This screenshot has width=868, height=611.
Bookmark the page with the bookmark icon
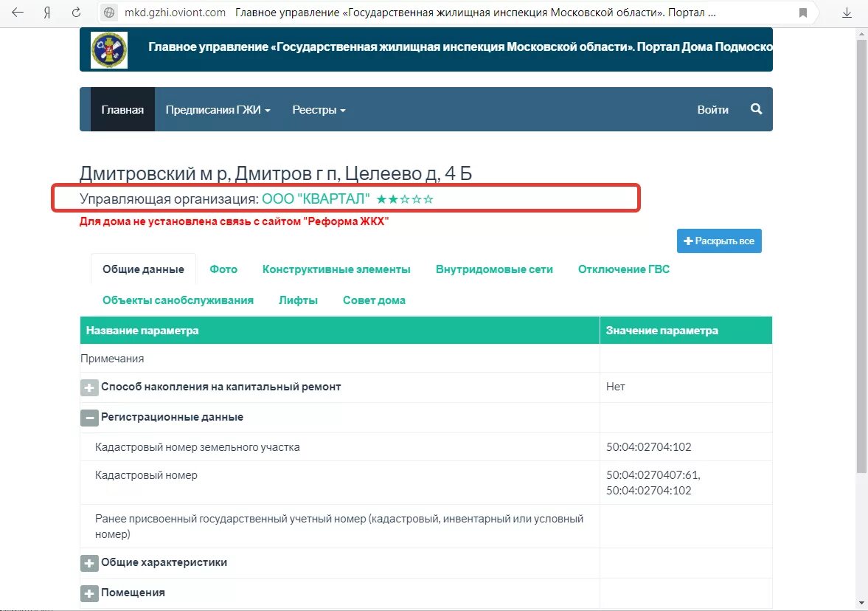coord(803,13)
